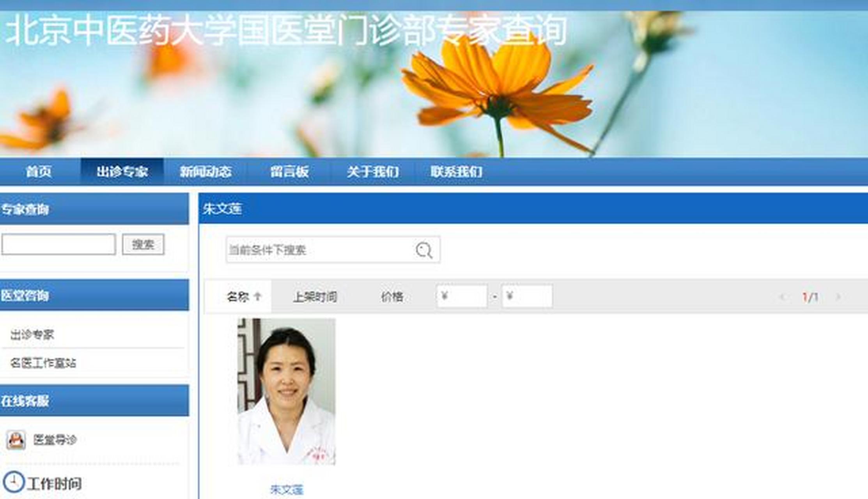Select the 名称 sort tab

(x=238, y=297)
